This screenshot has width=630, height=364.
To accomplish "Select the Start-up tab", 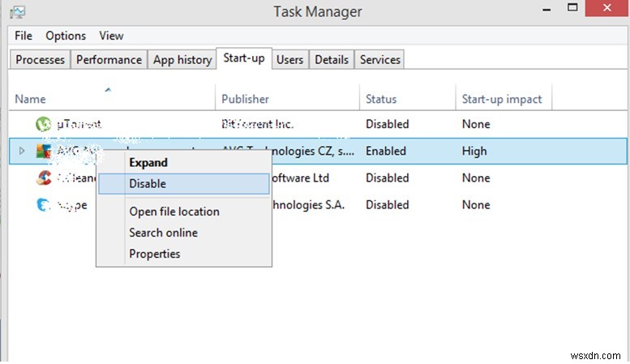I will 244,58.
